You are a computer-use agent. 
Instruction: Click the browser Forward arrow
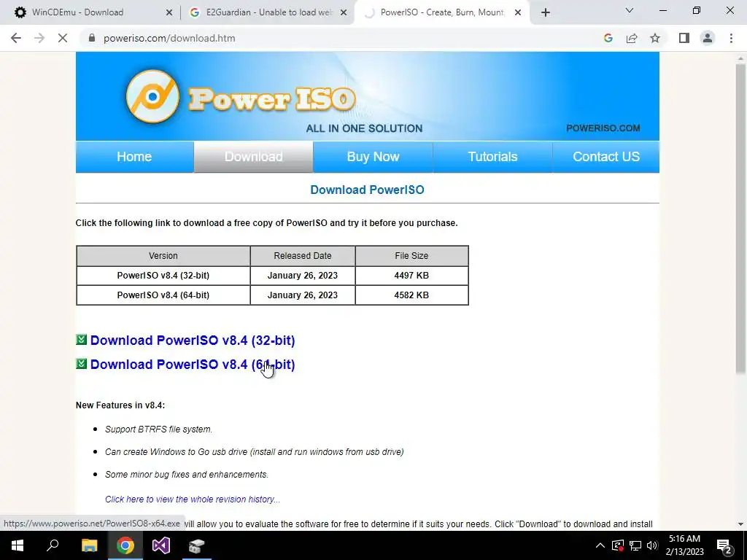(x=39, y=38)
